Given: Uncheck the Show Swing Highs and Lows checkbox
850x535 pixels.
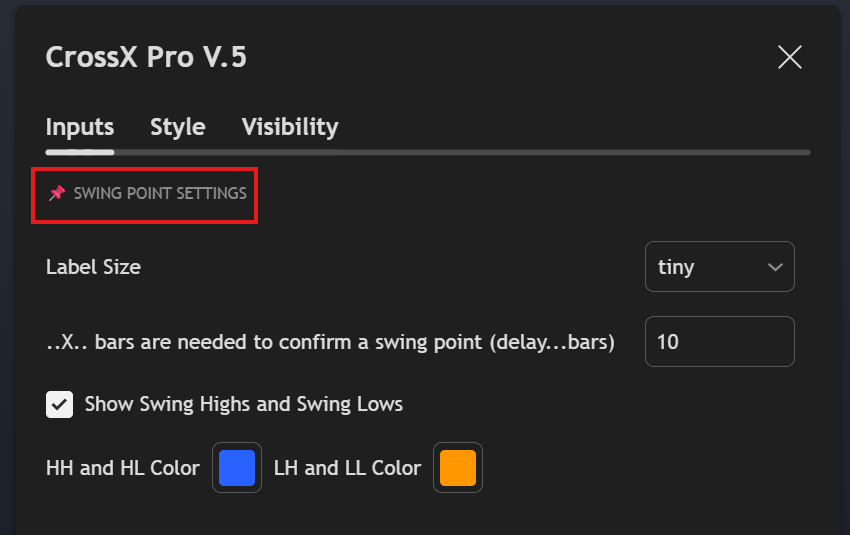Looking at the screenshot, I should [59, 404].
